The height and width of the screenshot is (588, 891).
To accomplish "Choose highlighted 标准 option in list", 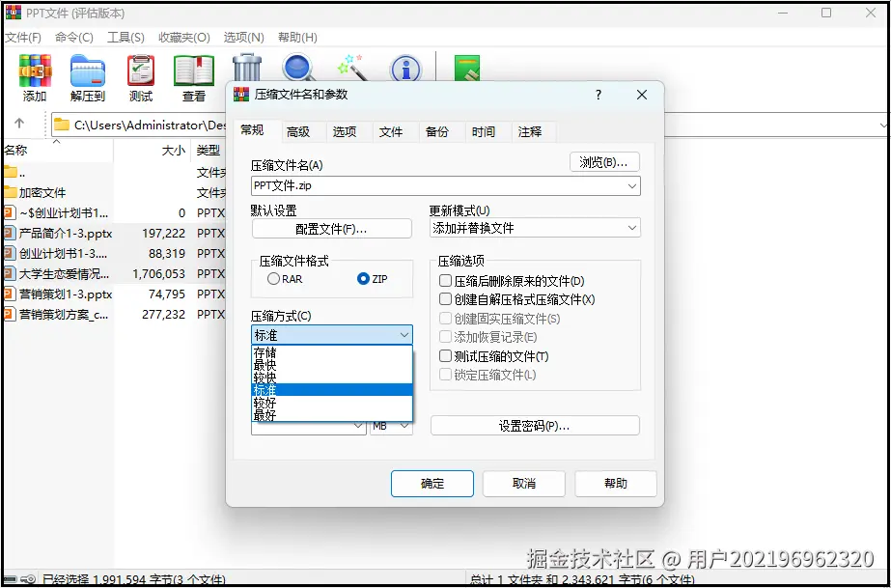I will point(331,390).
